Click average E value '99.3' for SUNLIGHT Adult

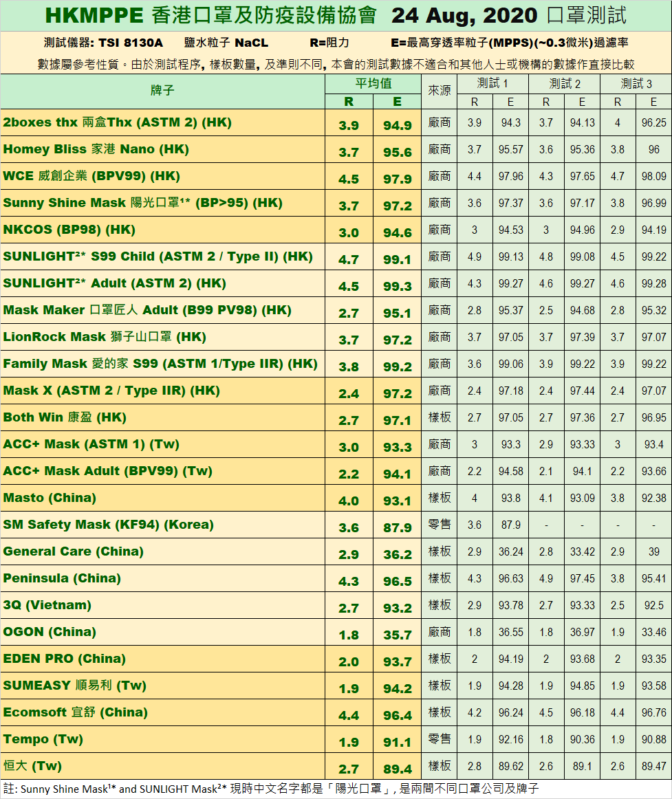coord(397,286)
